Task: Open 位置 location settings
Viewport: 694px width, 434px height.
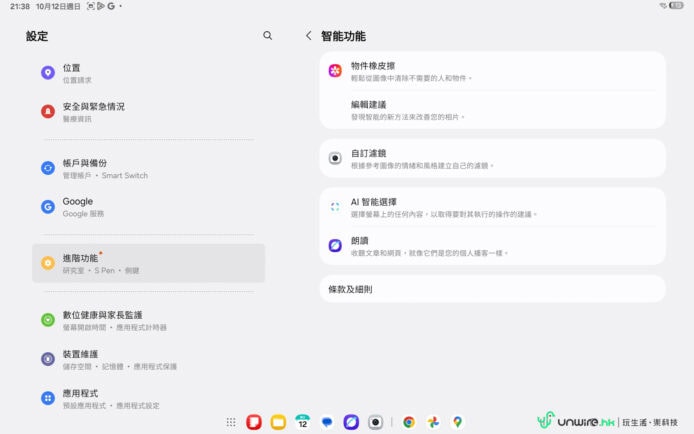Action: (148, 73)
